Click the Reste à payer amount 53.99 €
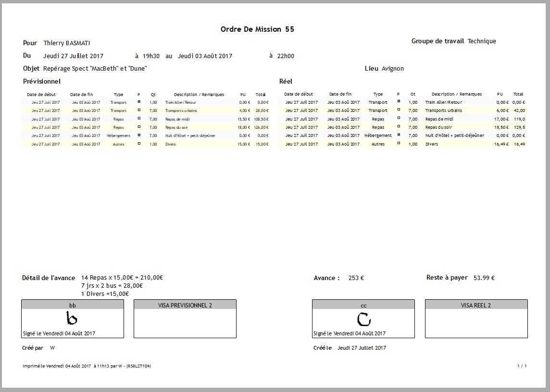Viewport: 550px width, 392px height. [x=484, y=278]
